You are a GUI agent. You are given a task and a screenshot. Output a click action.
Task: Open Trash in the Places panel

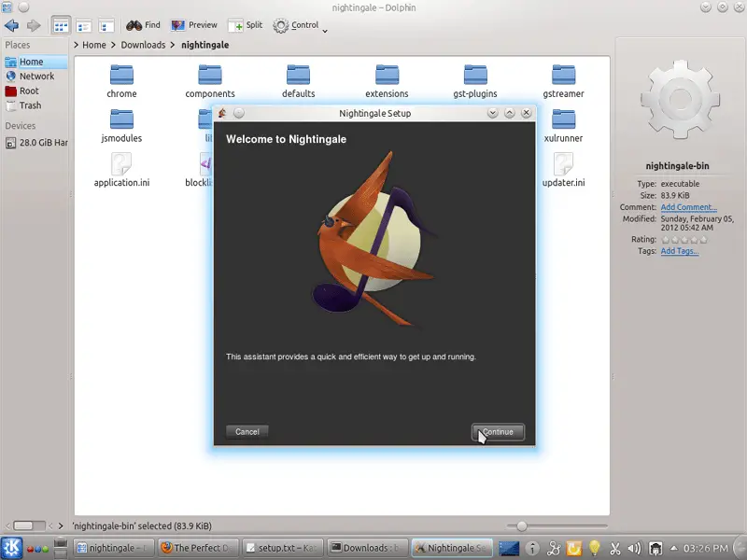tap(35, 105)
